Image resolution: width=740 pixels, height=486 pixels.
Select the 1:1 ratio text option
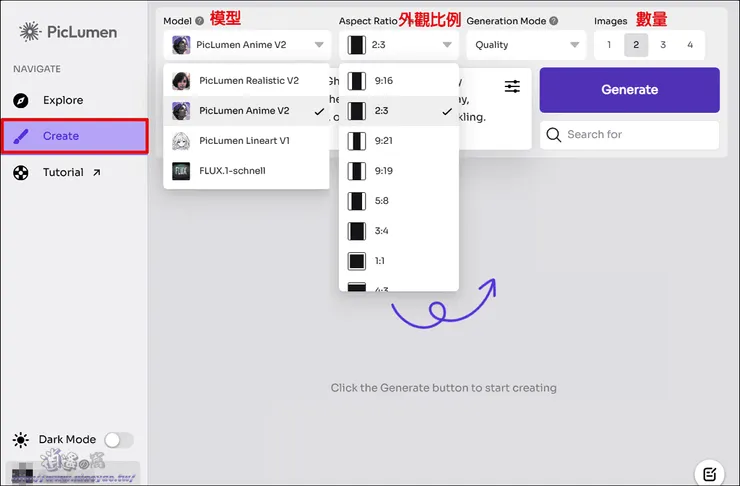tap(380, 261)
